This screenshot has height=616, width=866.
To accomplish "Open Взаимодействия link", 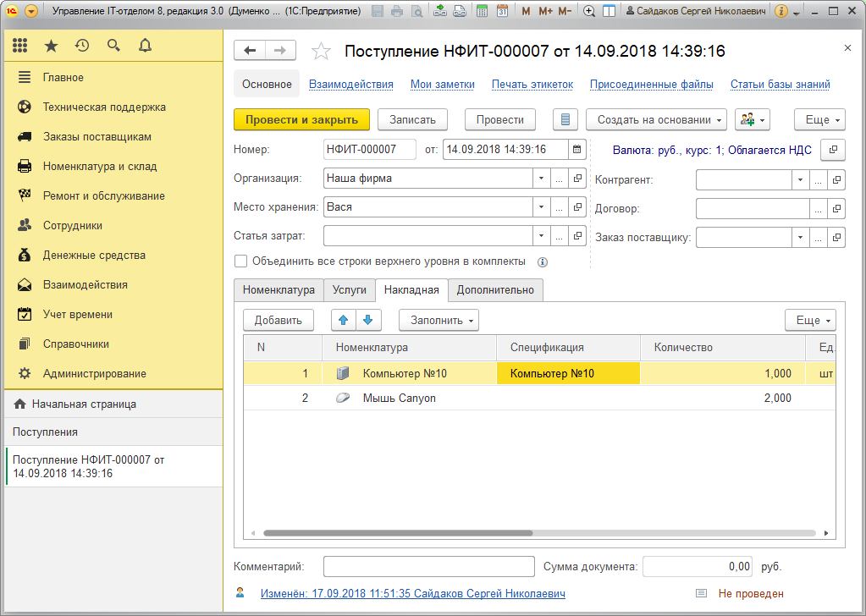I will 351,85.
